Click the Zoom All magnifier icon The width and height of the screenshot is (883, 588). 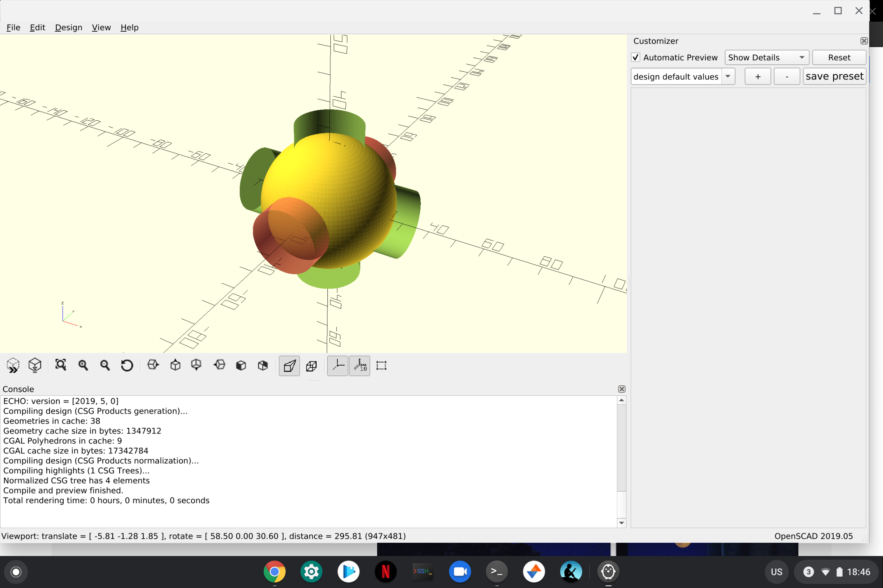point(61,365)
